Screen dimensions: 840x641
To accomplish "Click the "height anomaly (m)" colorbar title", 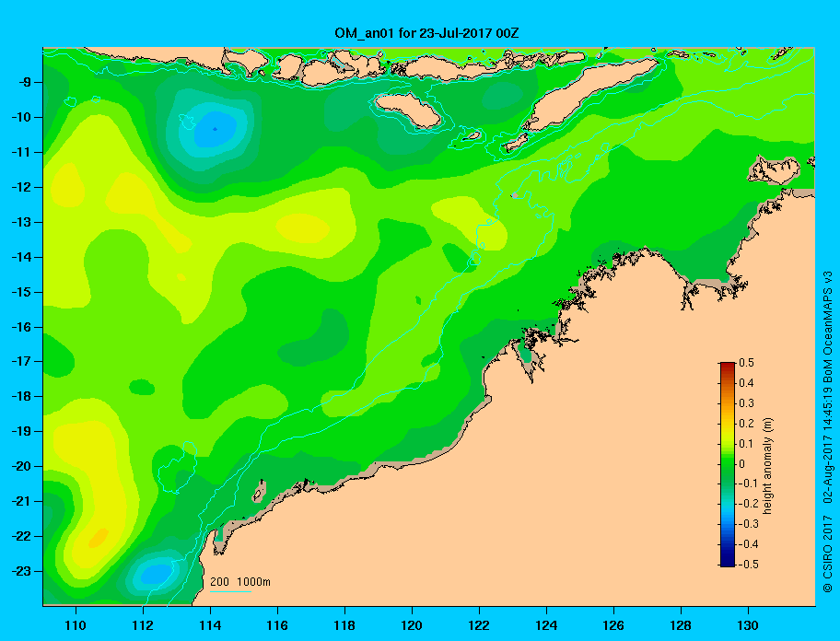I will pos(767,465).
